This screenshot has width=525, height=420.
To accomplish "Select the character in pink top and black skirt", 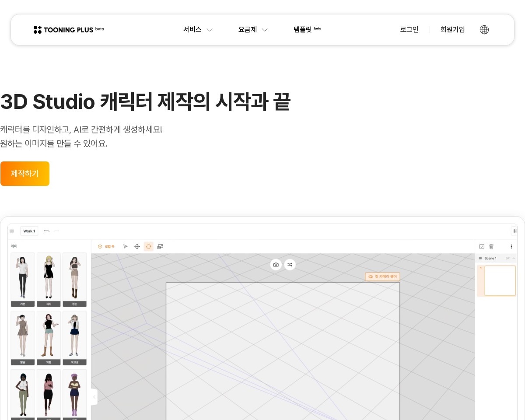I will [x=49, y=395].
